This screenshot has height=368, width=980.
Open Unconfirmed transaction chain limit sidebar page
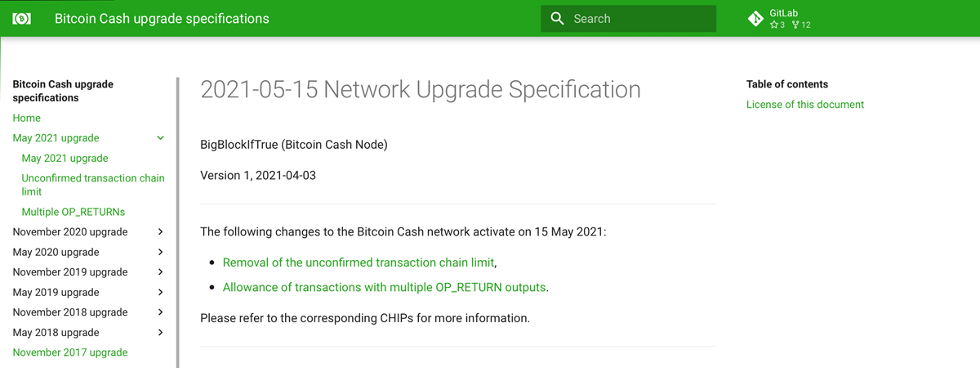(93, 185)
